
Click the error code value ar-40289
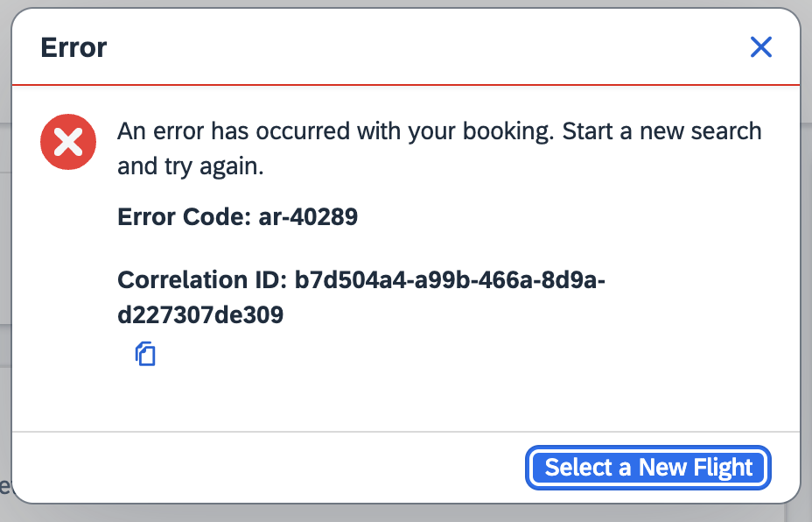coord(308,216)
